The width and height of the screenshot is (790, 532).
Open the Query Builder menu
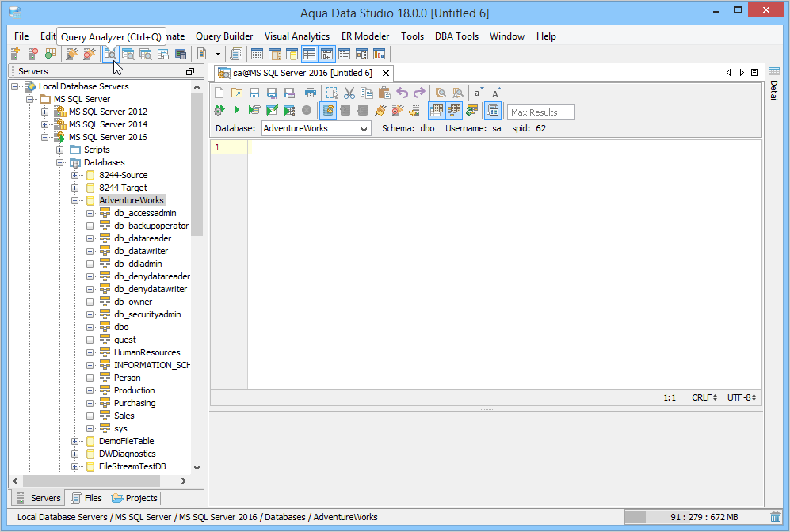pos(224,36)
